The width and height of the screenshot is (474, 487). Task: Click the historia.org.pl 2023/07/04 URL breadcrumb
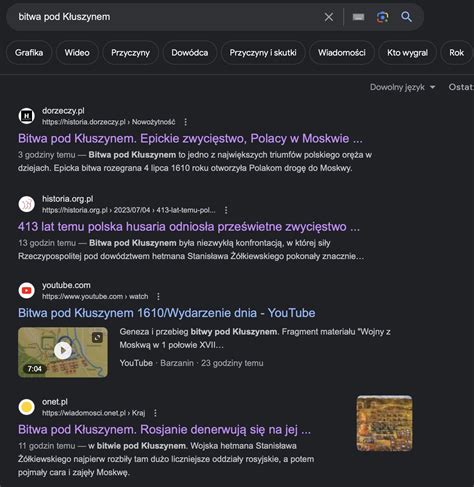[129, 210]
